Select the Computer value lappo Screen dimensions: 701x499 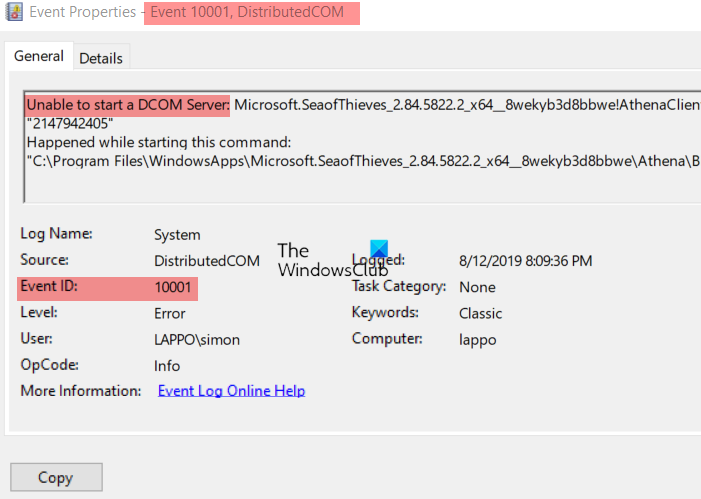[x=477, y=339]
